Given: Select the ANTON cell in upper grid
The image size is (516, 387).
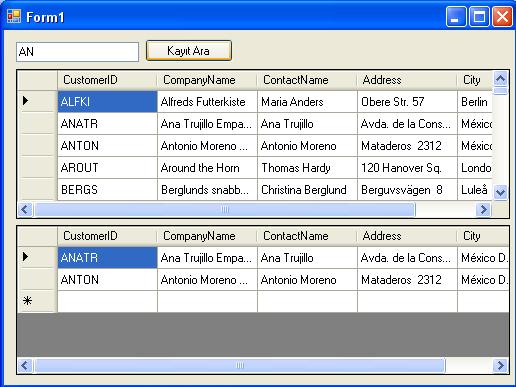Looking at the screenshot, I should coord(107,146).
